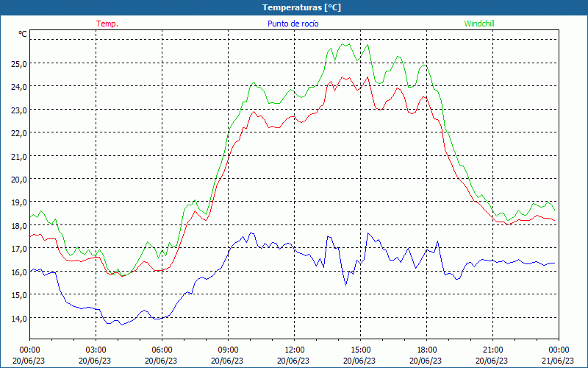This screenshot has height=368, width=588.
Task: Click the °C unit label on the axis
Action: click(x=23, y=34)
